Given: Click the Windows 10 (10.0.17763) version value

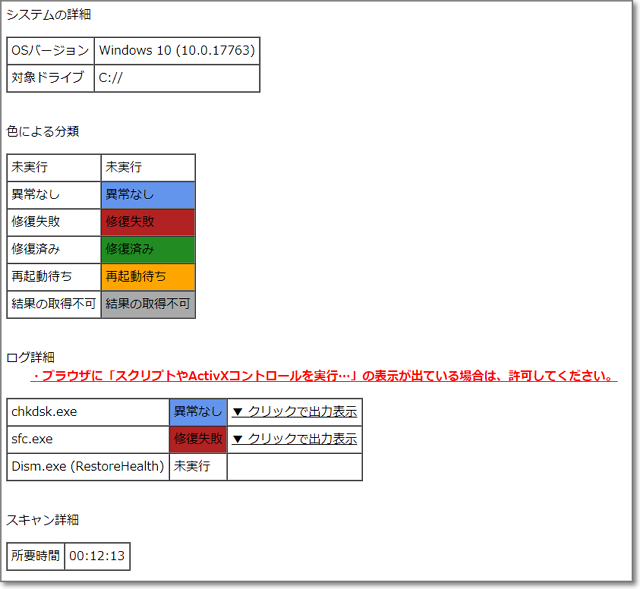Looking at the screenshot, I should coord(176,51).
